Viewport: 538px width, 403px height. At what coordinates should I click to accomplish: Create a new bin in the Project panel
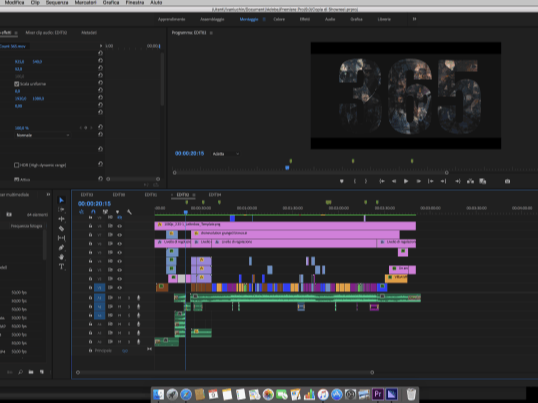[x=31, y=372]
